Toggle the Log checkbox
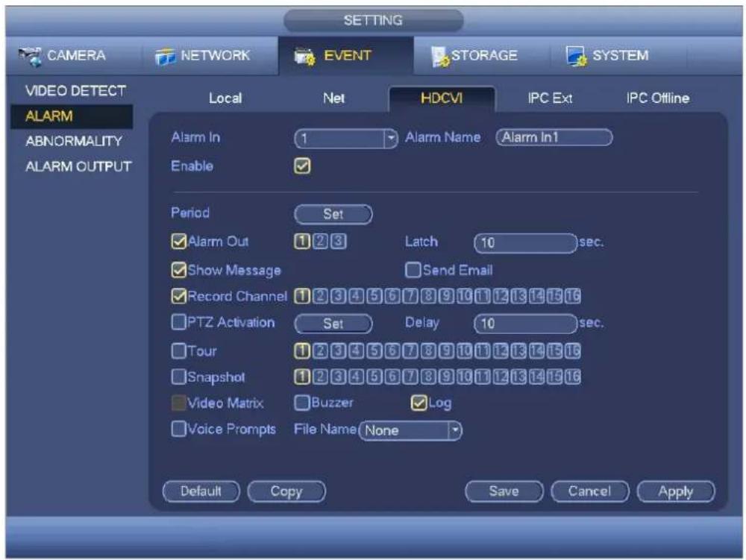The image size is (746, 560). coord(419,403)
